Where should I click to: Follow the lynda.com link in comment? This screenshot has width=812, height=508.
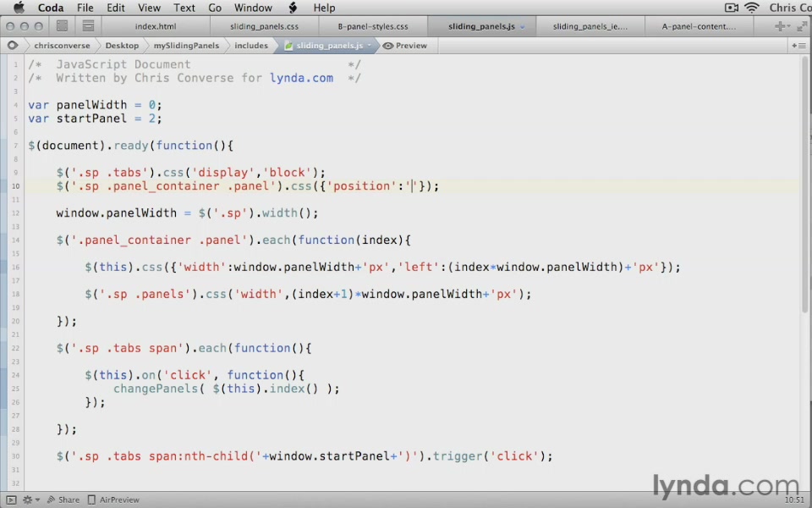click(x=301, y=78)
